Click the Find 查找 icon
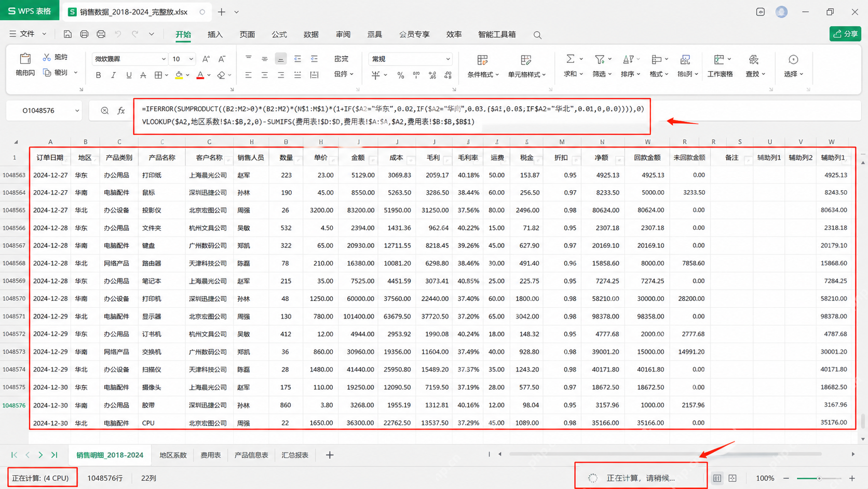 pyautogui.click(x=754, y=59)
